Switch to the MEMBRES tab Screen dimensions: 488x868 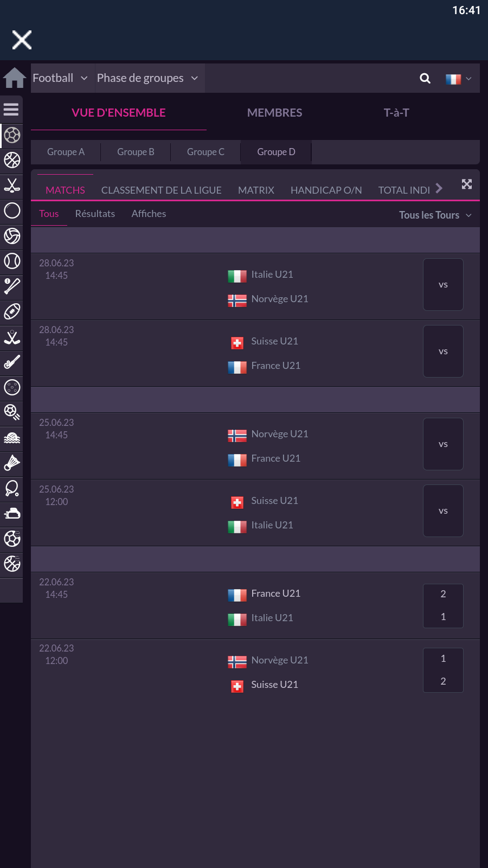[274, 113]
